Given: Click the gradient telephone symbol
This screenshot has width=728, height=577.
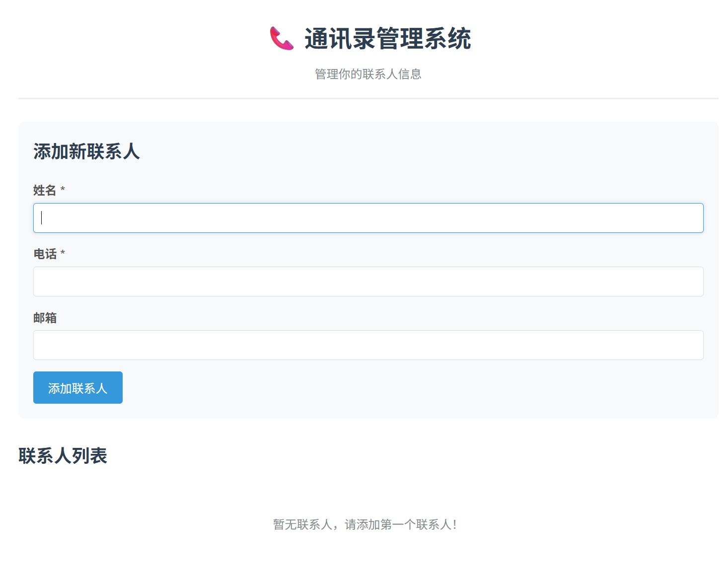Looking at the screenshot, I should coord(282,39).
